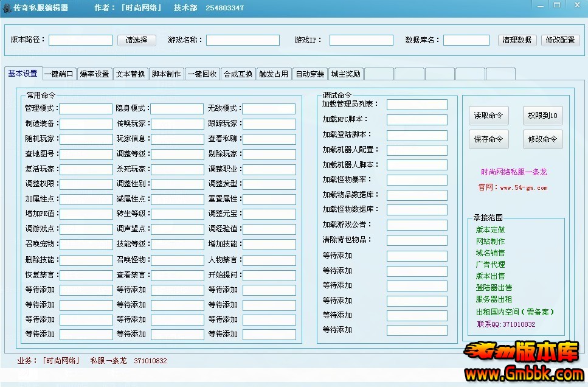Open the 城主奖励 tab

(345, 74)
